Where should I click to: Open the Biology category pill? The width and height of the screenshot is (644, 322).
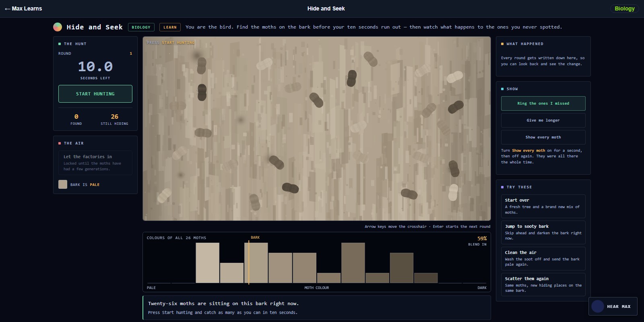tap(624, 8)
